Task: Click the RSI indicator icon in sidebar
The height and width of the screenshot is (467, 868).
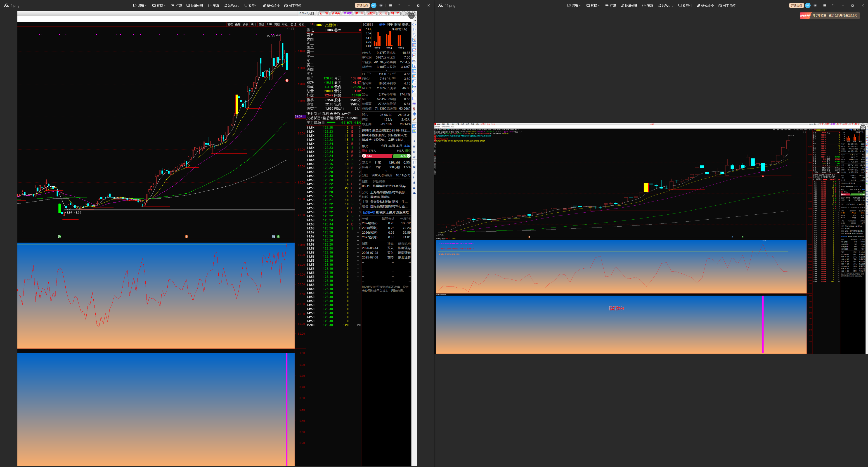Action: click(414, 104)
